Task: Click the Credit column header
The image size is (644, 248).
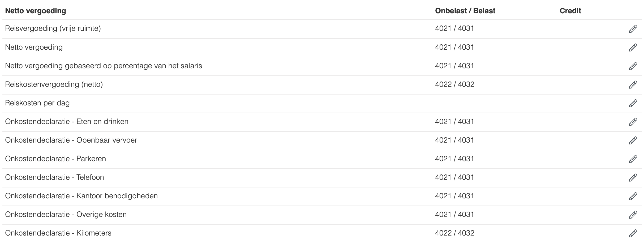Action: (x=570, y=11)
